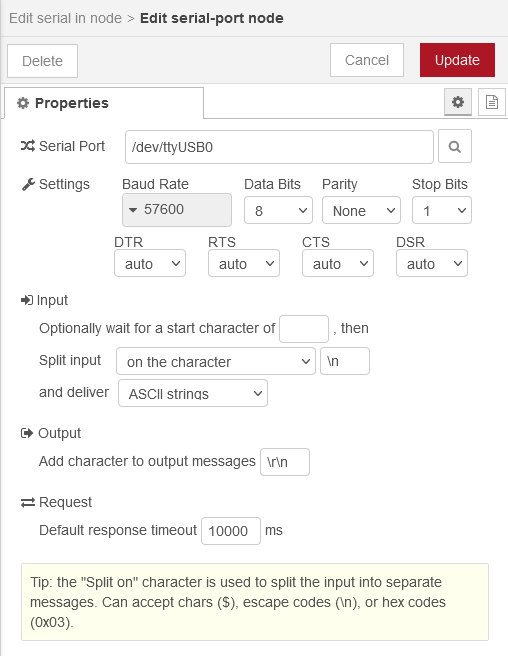Switch to the Properties tab
This screenshot has height=656, width=508.
pos(104,103)
